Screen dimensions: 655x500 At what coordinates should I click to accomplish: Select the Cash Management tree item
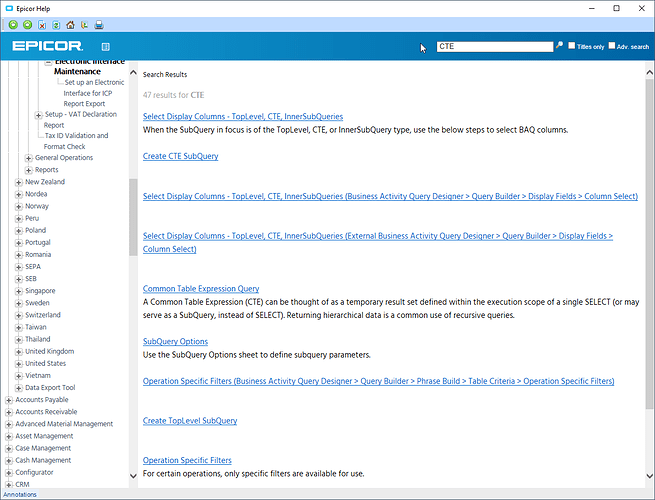coord(43,460)
